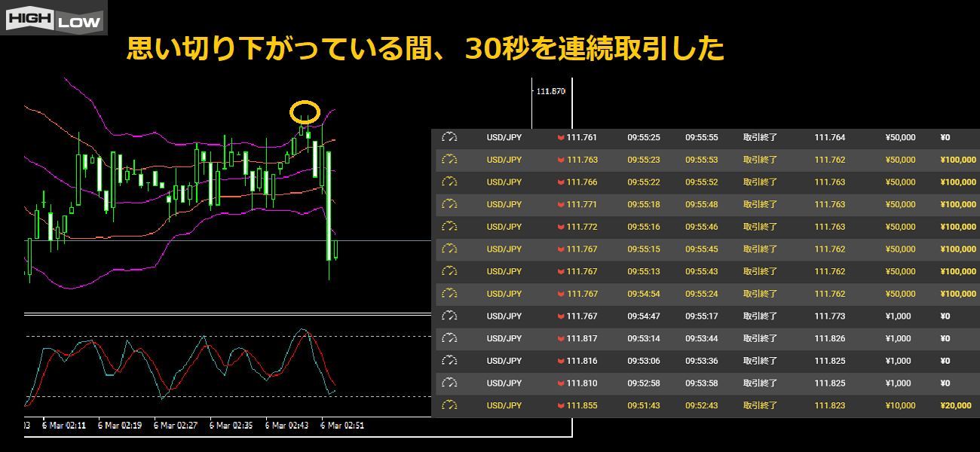This screenshot has width=980, height=452.
Task: Click the HIGH LOW logo
Action: click(54, 18)
